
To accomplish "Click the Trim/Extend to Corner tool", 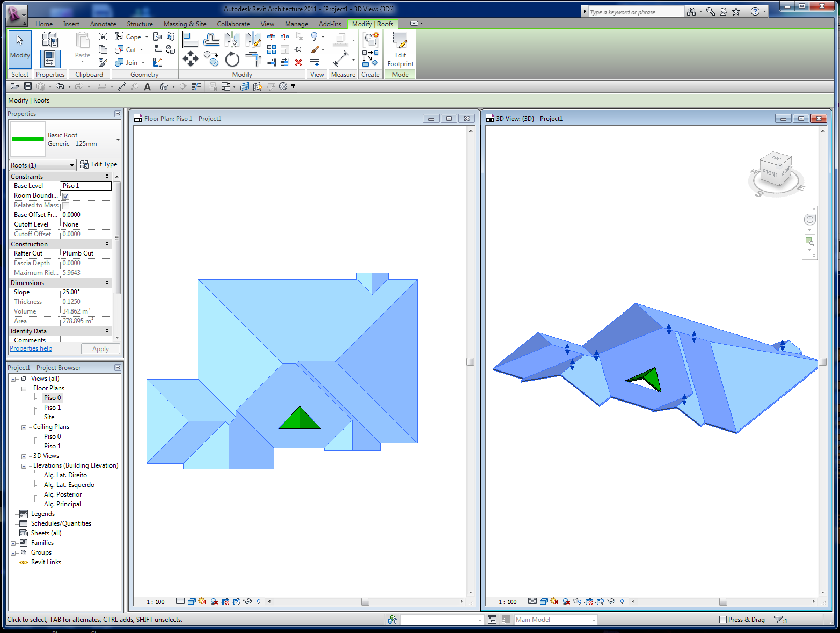I will tap(253, 59).
